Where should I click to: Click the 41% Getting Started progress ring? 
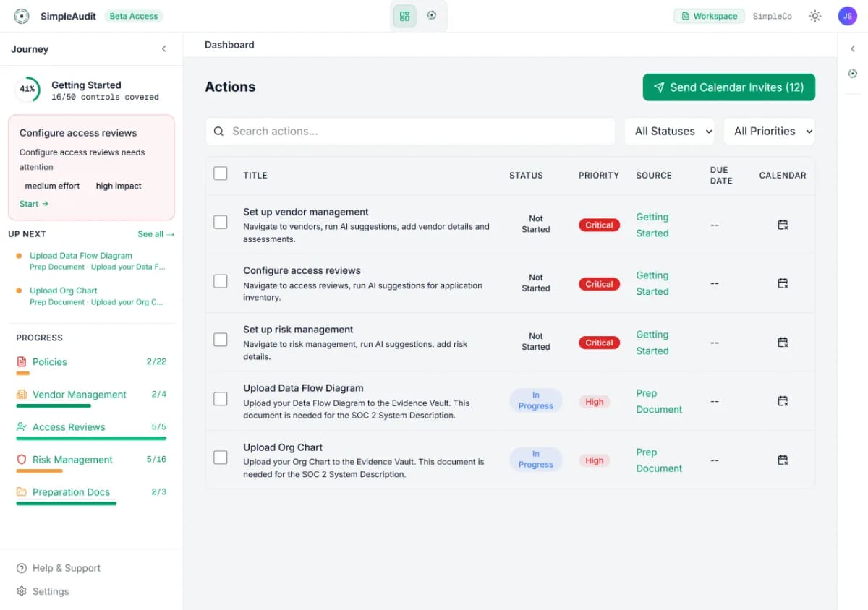(x=27, y=89)
